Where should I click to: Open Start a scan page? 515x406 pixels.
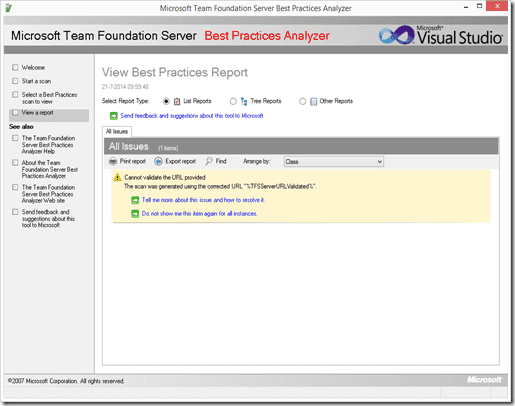click(x=36, y=81)
